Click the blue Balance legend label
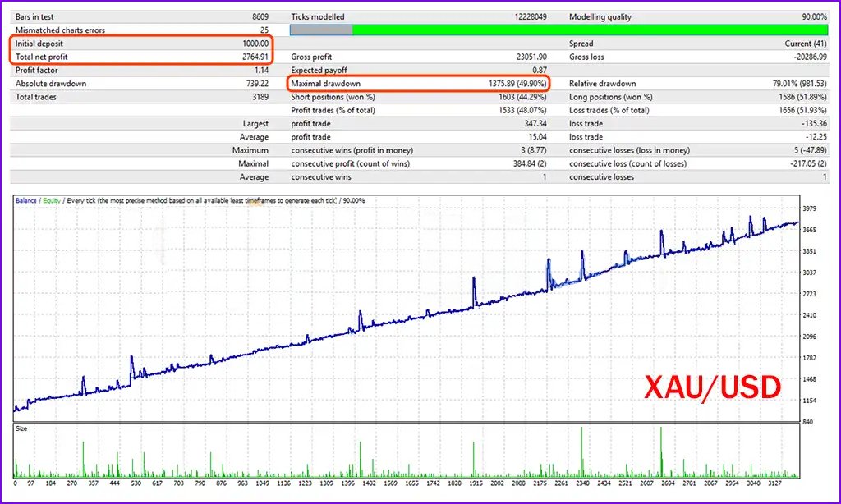841x504 pixels. coord(25,200)
